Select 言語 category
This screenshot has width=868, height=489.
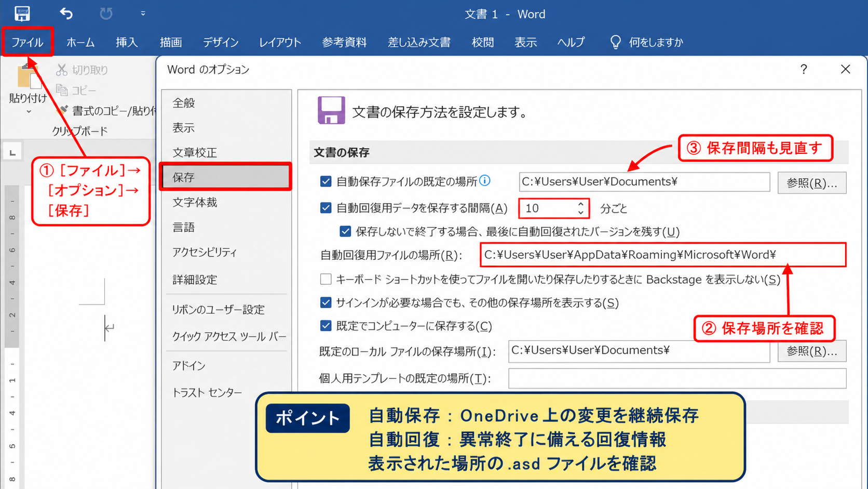coord(226,227)
